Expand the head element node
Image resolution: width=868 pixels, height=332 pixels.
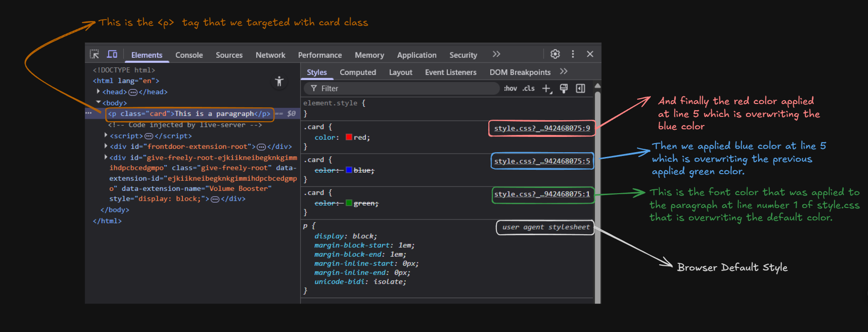tap(98, 92)
